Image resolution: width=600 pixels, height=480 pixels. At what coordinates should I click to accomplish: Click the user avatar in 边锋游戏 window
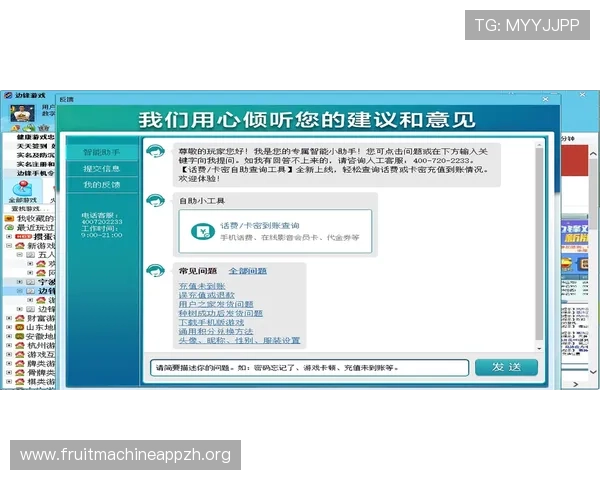tap(22, 113)
